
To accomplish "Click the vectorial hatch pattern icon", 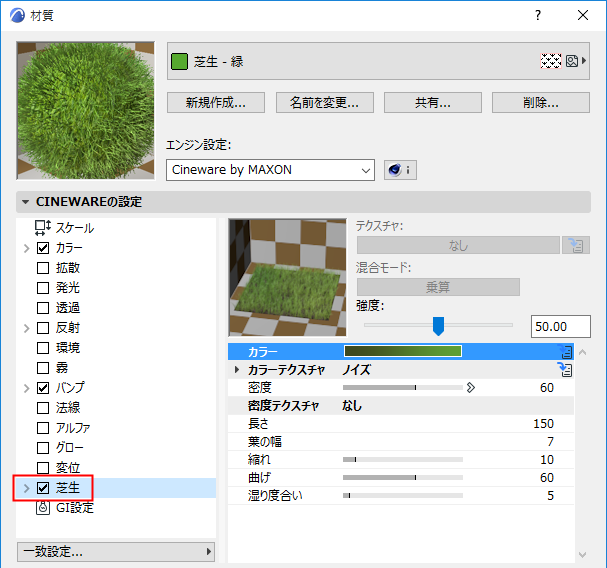I will click(550, 61).
